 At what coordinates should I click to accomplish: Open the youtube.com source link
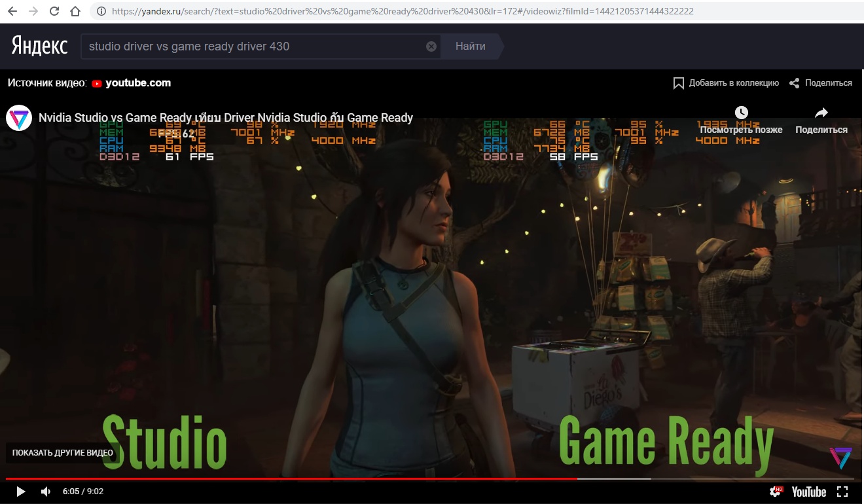[138, 83]
